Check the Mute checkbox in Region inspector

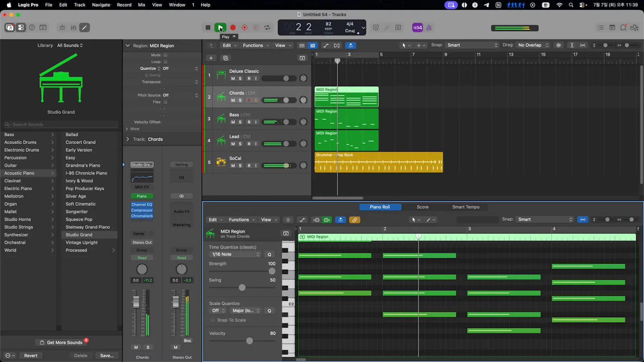(165, 55)
